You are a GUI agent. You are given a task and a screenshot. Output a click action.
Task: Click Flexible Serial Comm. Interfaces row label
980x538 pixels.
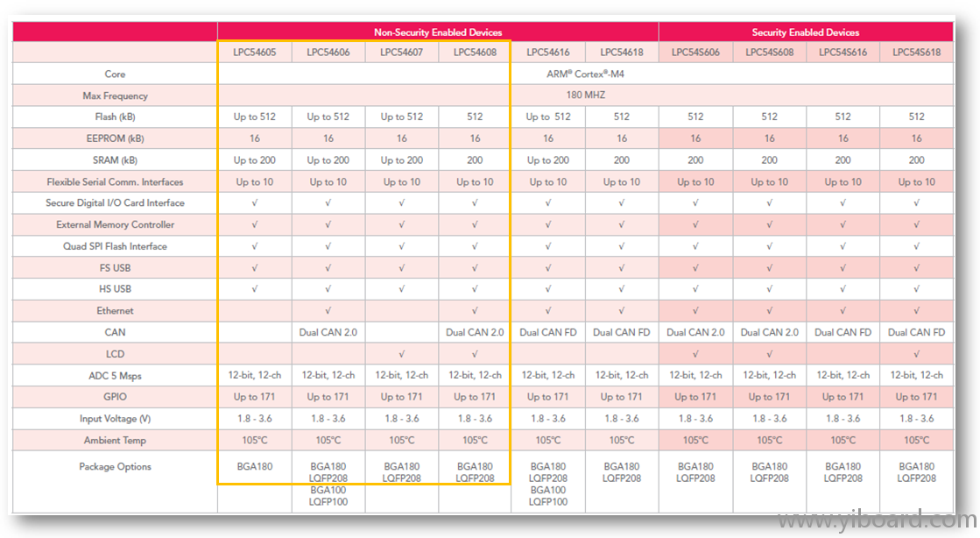115,182
